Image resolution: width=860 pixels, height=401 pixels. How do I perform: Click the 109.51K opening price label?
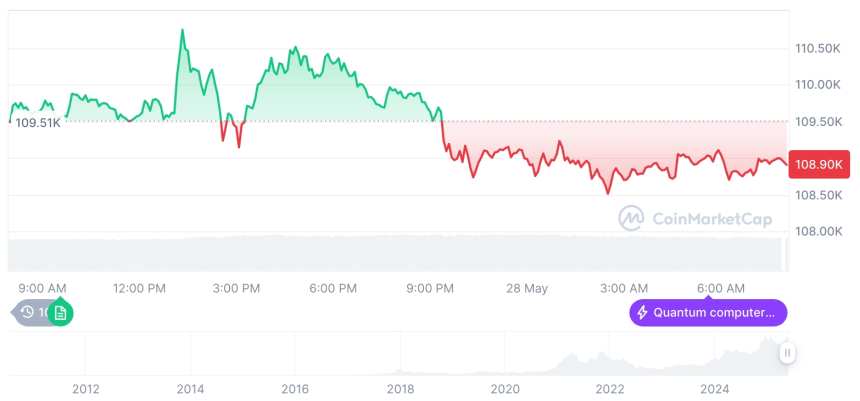[x=38, y=123]
